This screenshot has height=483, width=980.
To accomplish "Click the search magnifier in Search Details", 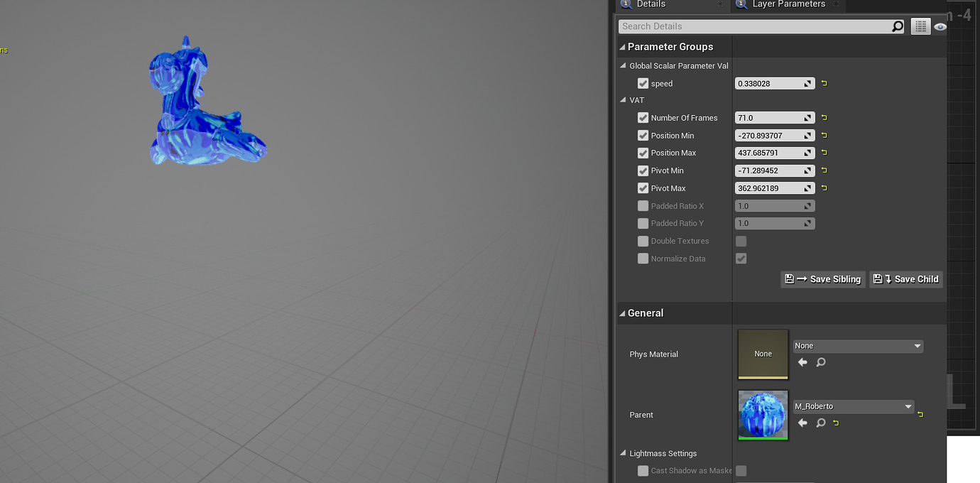I will pos(897,26).
